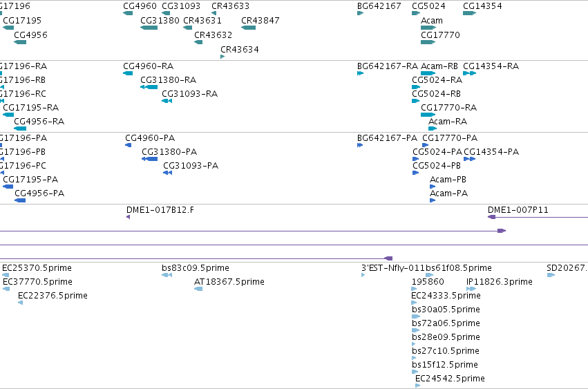Click the CR43634 gene label
This screenshot has height=389, width=588.
(x=240, y=50)
